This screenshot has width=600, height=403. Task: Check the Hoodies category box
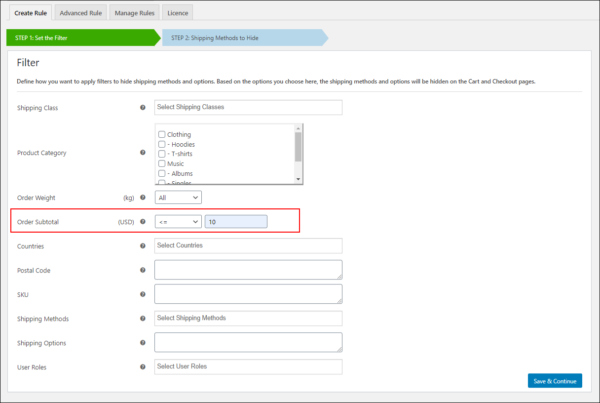coord(162,144)
